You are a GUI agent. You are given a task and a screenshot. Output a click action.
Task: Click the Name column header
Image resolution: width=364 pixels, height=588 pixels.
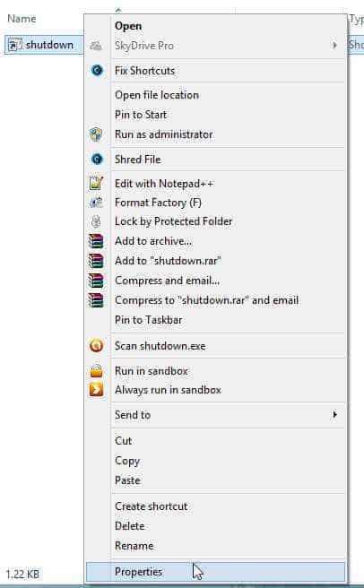22,19
